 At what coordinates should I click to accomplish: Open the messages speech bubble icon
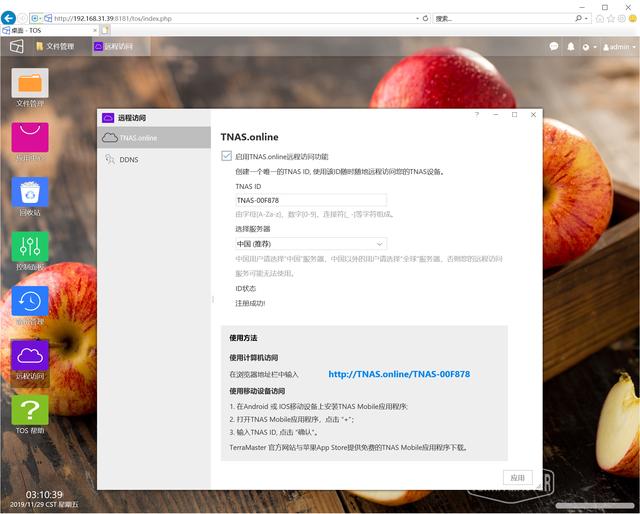(552, 46)
